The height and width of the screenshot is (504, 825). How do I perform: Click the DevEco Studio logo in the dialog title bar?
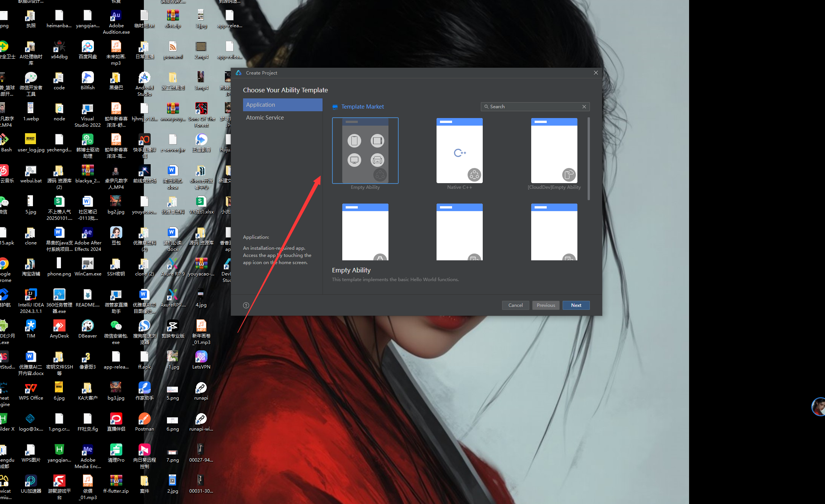pos(239,73)
